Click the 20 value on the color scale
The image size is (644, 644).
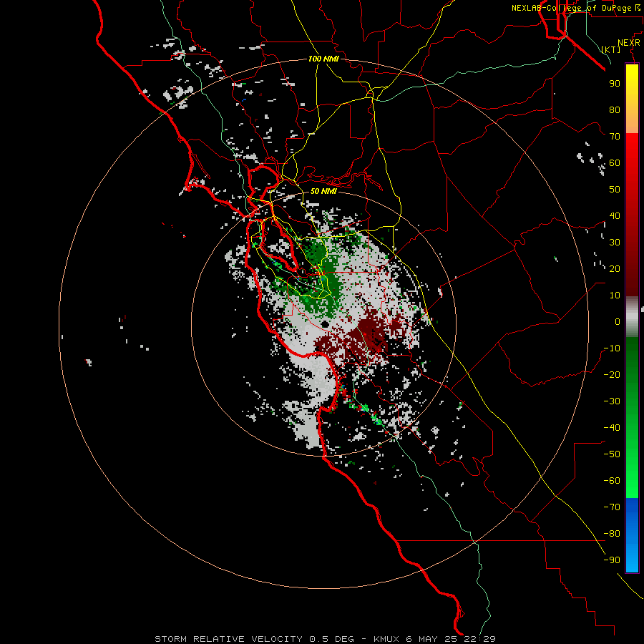point(615,268)
